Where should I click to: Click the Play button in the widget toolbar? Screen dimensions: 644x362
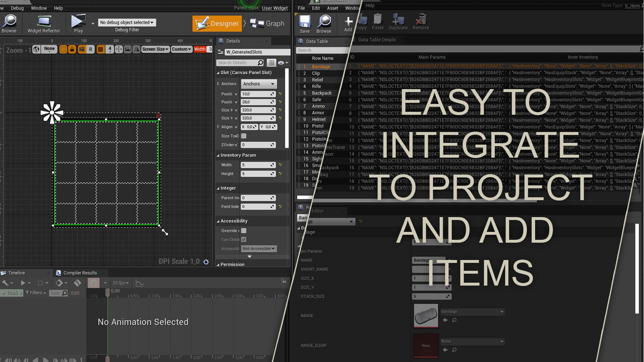(78, 23)
